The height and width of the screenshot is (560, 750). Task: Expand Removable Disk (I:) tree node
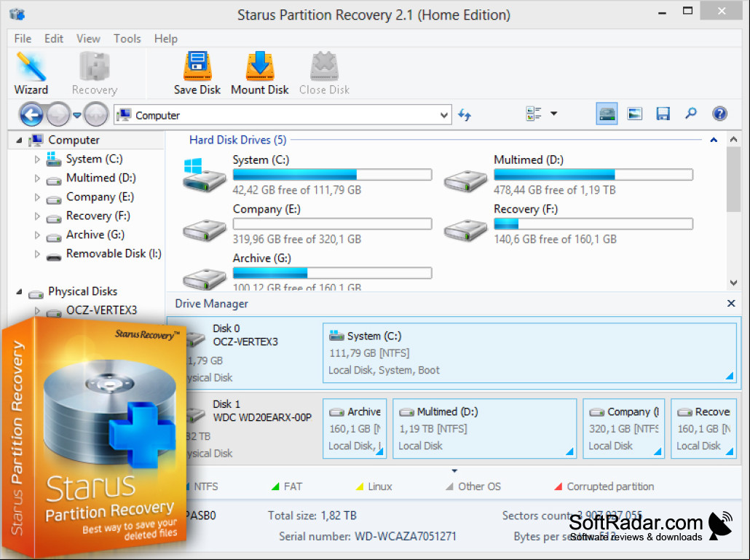(x=37, y=254)
